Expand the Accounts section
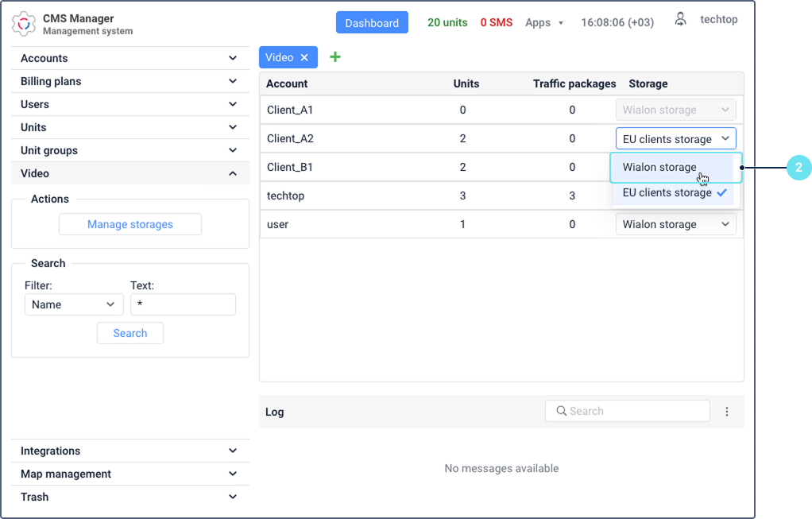This screenshot has height=519, width=812. pyautogui.click(x=130, y=57)
